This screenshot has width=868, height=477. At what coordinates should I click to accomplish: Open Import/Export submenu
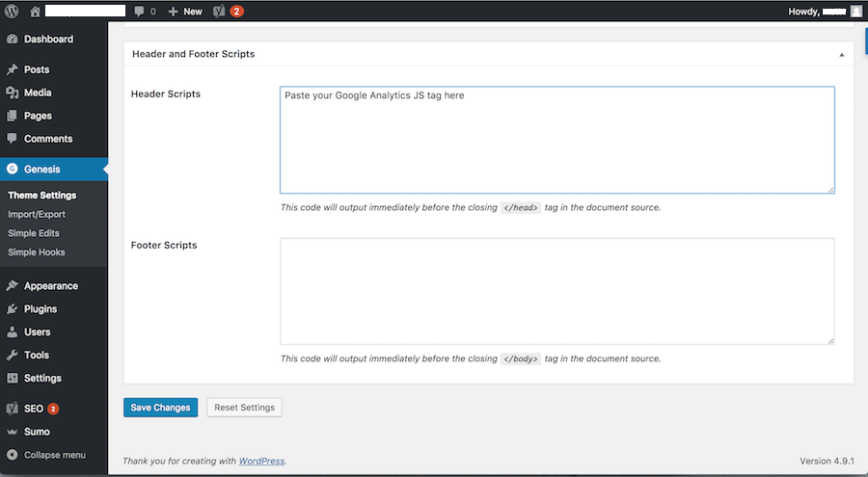pos(37,214)
